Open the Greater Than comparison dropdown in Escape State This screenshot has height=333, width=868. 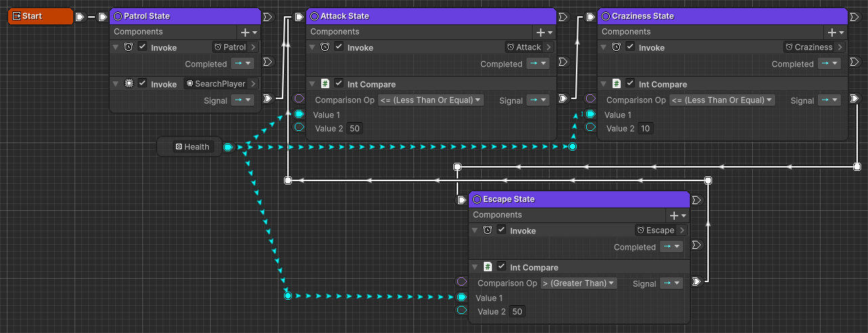point(579,283)
